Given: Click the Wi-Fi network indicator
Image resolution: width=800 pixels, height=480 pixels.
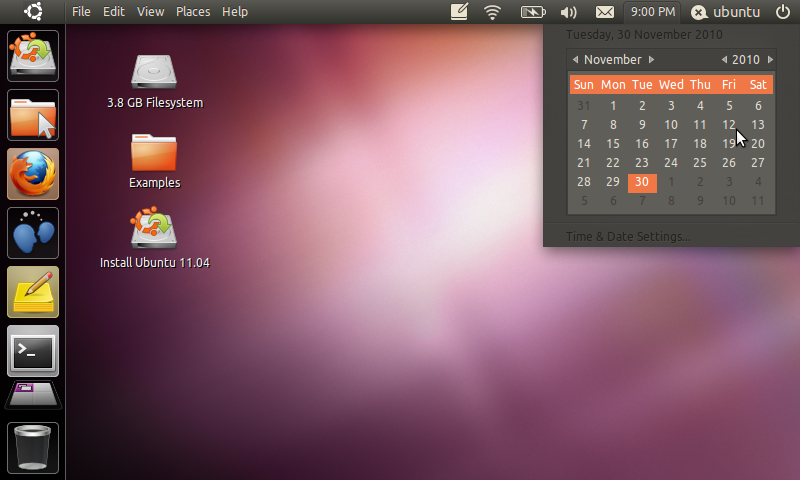Looking at the screenshot, I should tap(492, 12).
